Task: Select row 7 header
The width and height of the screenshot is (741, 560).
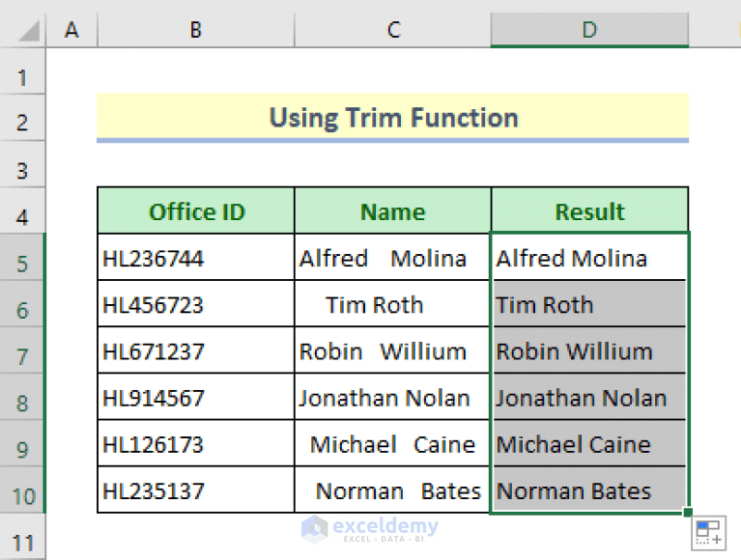Action: pyautogui.click(x=22, y=350)
